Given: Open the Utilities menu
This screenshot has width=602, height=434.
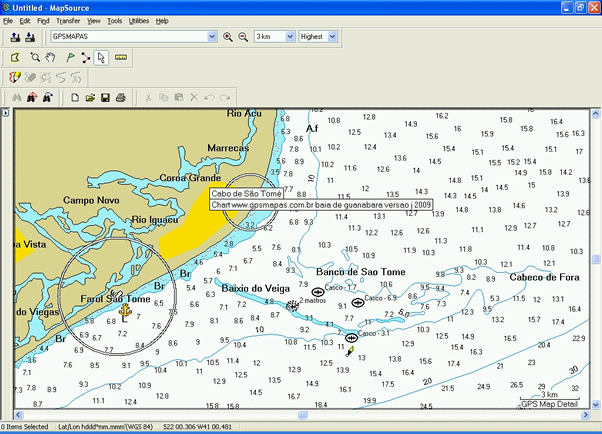Looking at the screenshot, I should tap(139, 20).
